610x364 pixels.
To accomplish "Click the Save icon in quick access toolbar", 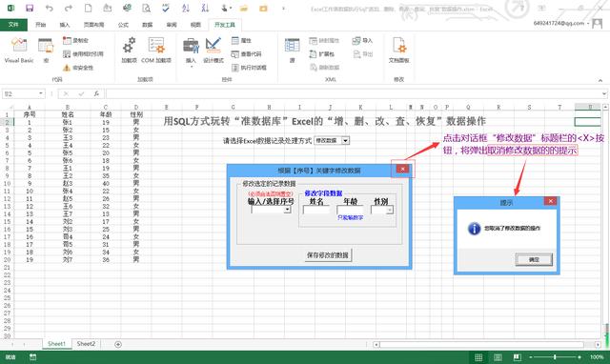I will [30, 9].
